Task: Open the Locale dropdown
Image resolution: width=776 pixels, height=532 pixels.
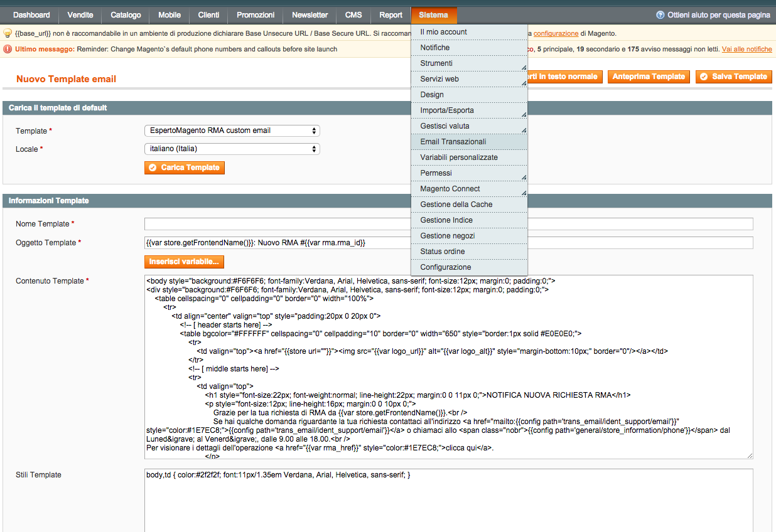Action: pyautogui.click(x=232, y=149)
